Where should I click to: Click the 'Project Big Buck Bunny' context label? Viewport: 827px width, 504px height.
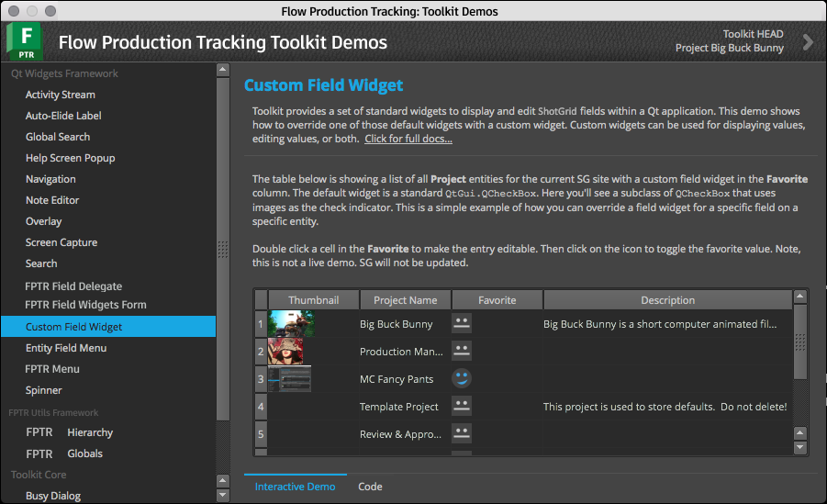[730, 48]
